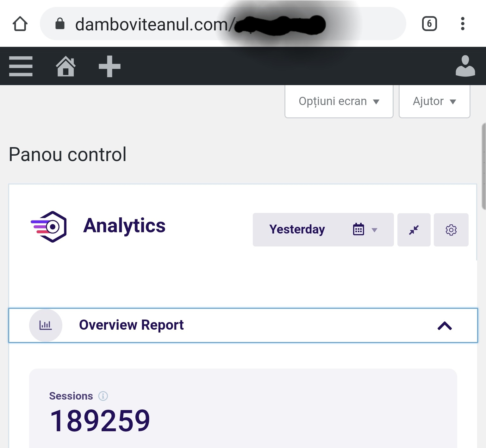The width and height of the screenshot is (486, 448).
Task: Click the compress arrows icon in Analytics
Action: [x=414, y=230]
